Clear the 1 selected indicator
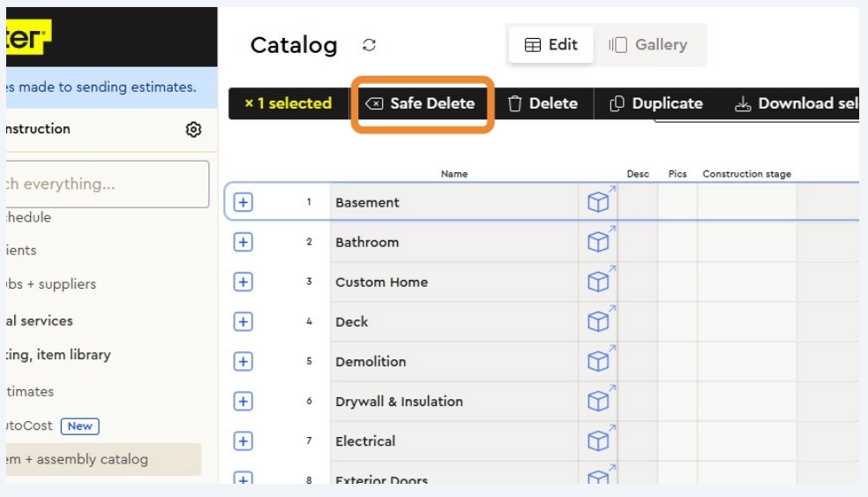 point(250,104)
